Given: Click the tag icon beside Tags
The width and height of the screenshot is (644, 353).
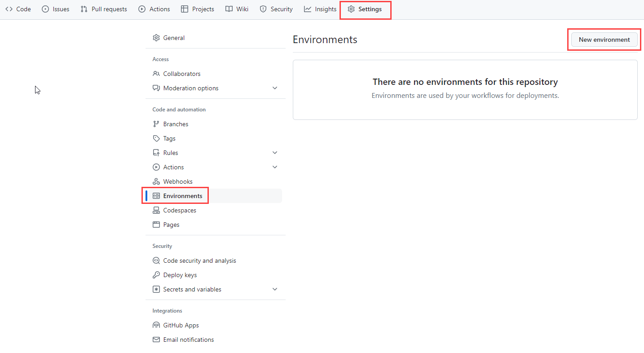Looking at the screenshot, I should pyautogui.click(x=156, y=138).
